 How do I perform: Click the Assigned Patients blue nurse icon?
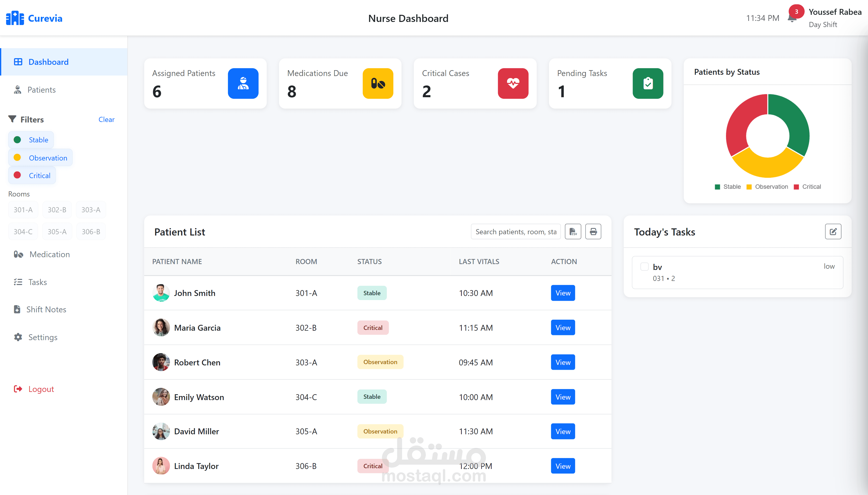click(x=243, y=83)
